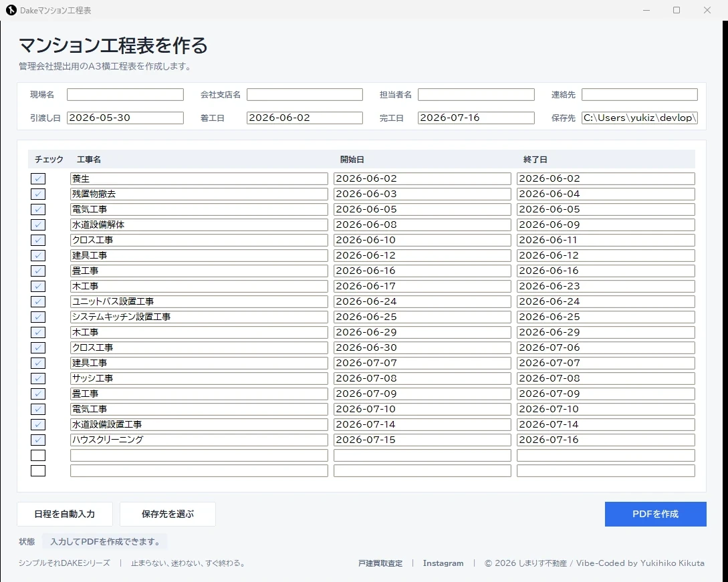The width and height of the screenshot is (728, 582).
Task: Toggle the ユニットバス設置工事 checkbox
Action: tap(38, 301)
